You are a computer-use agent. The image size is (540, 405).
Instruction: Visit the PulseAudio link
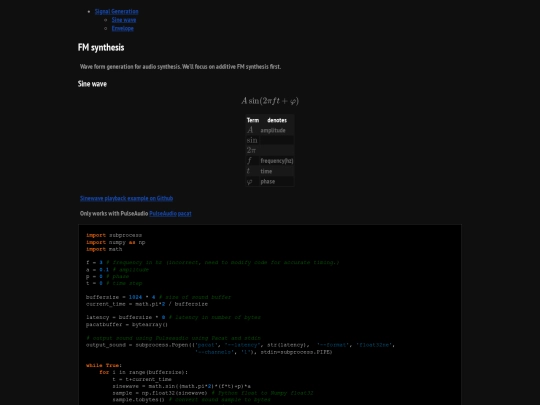click(x=163, y=214)
